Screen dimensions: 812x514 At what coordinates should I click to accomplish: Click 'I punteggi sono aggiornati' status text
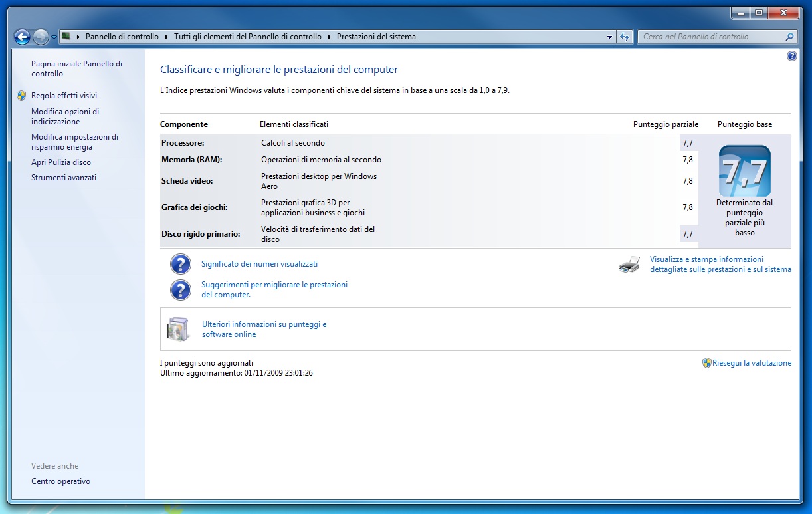(x=207, y=363)
